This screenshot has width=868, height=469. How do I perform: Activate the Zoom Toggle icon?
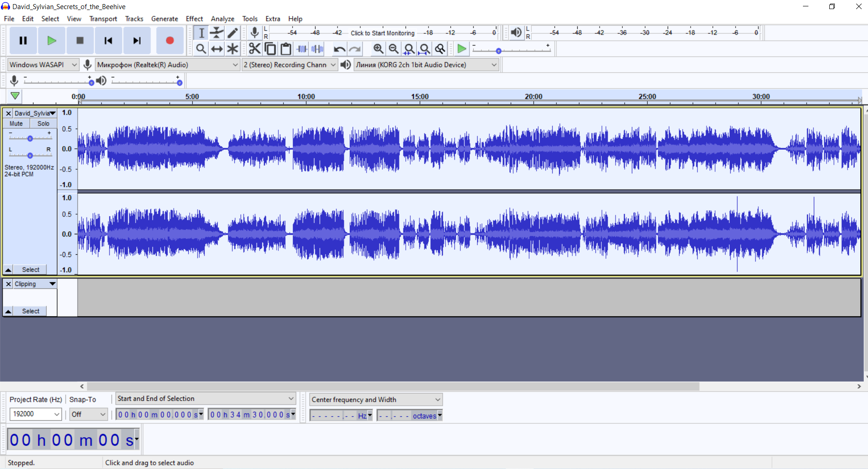440,49
